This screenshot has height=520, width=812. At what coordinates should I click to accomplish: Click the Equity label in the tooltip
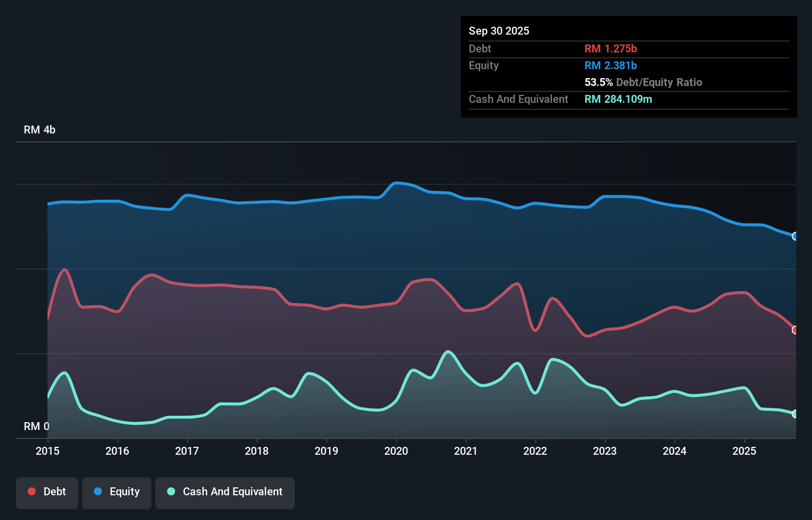[484, 65]
